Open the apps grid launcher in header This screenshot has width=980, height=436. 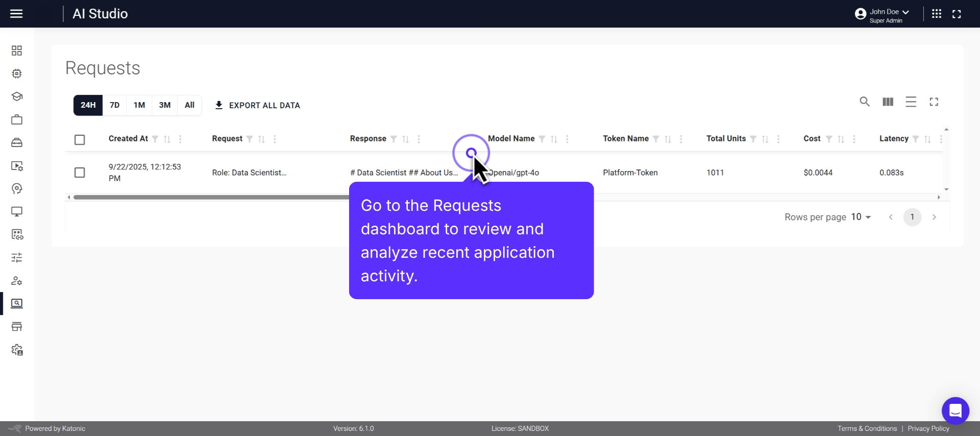(937, 14)
